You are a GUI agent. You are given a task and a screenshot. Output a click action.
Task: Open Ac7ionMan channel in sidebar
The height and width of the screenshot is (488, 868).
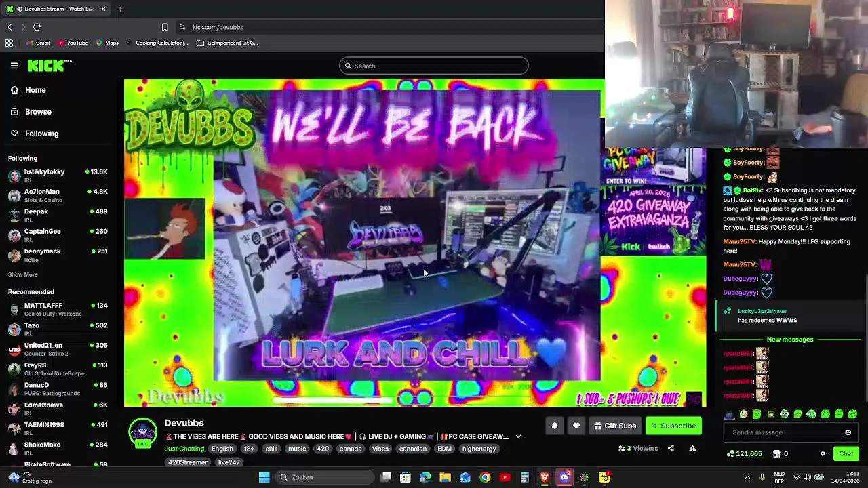click(x=59, y=195)
